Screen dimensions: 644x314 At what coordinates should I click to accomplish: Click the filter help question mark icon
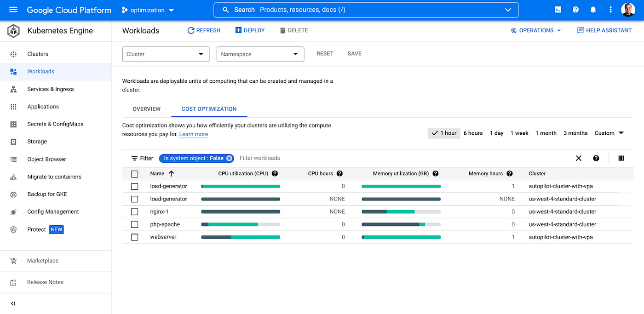click(x=596, y=158)
